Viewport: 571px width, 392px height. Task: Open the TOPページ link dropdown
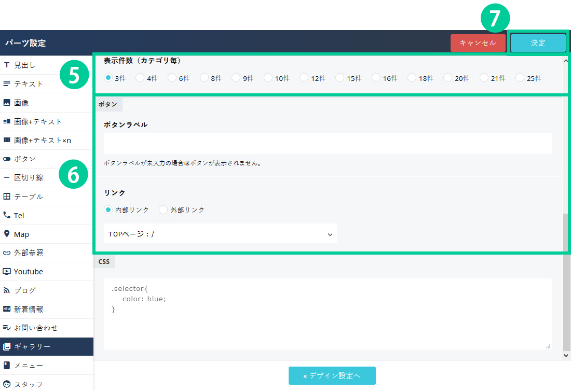pyautogui.click(x=220, y=234)
